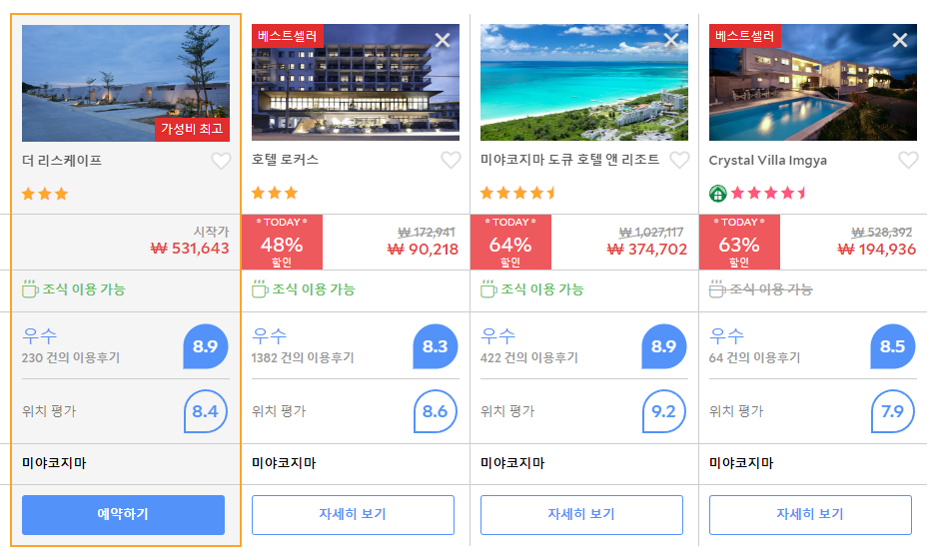Screen dimensions: 932x560
Task: Save 미야코지마 도큐 호텔 앤 리조트 with heart
Action: [x=679, y=160]
